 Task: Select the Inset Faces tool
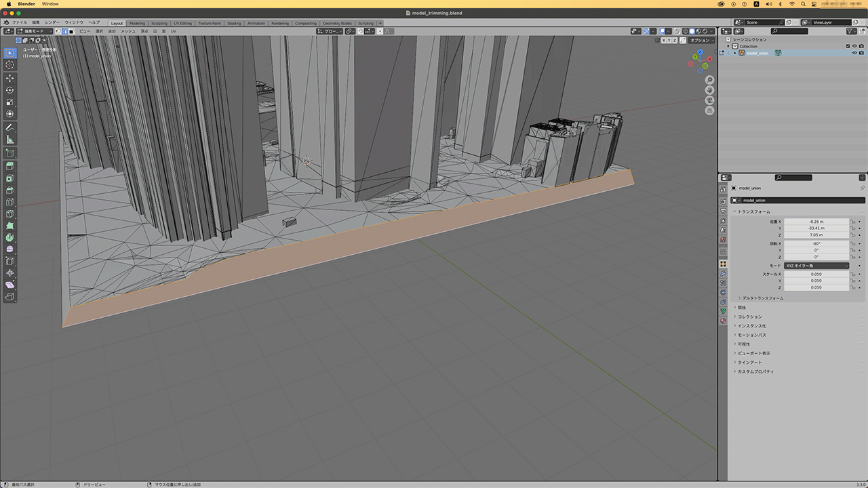pyautogui.click(x=10, y=178)
